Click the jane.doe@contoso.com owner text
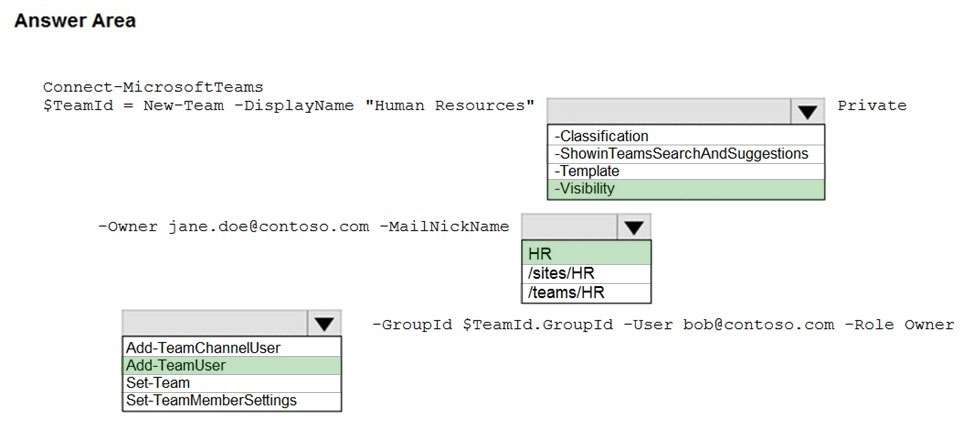974x431 pixels. tap(268, 227)
